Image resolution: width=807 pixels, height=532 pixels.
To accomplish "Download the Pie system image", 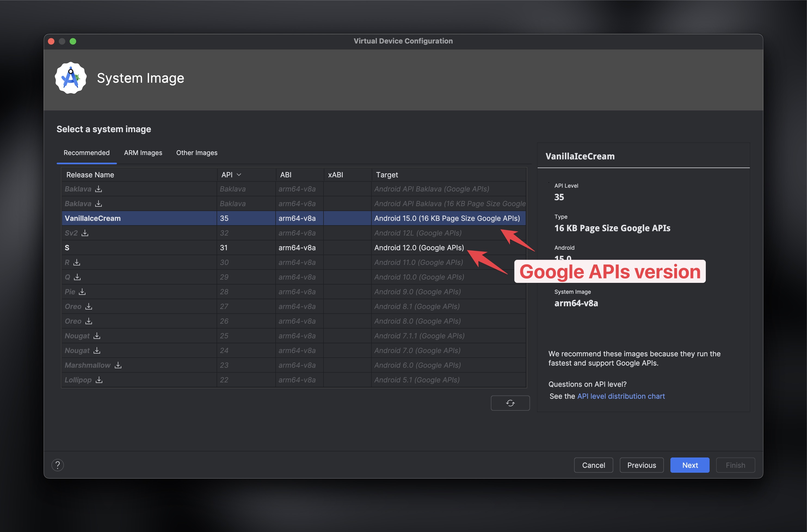I will [x=82, y=292].
